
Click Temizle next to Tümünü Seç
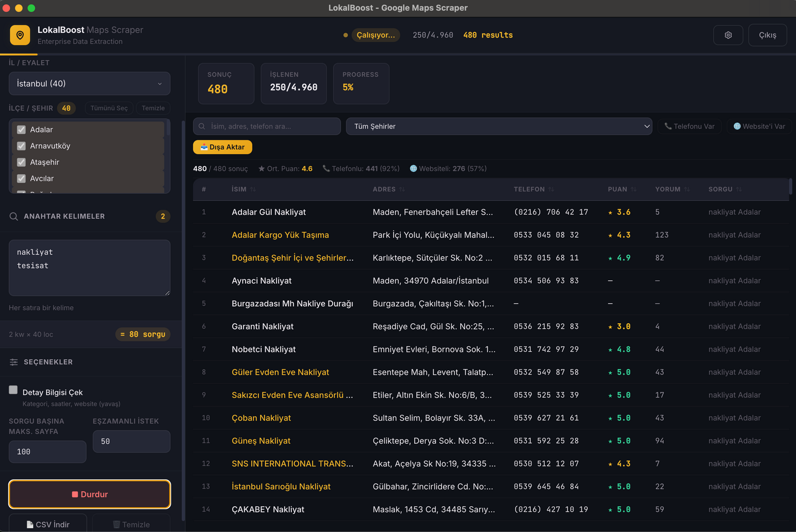[x=153, y=108]
